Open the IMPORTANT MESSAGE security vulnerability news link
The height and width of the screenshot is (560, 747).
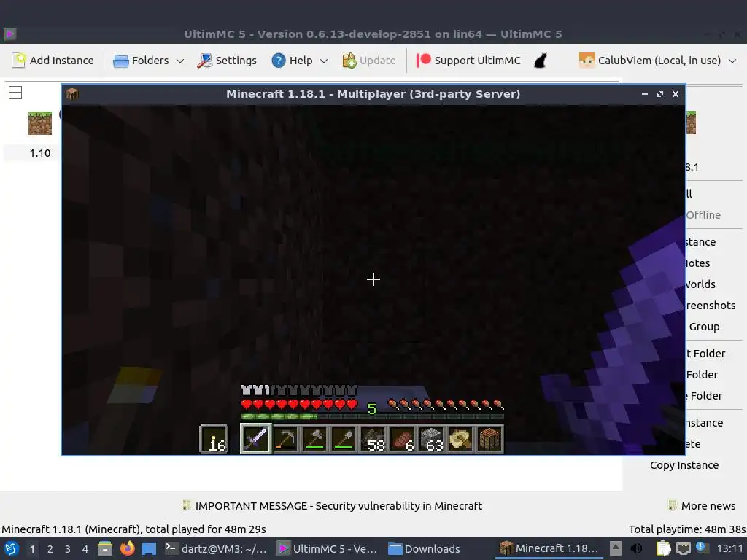click(338, 506)
